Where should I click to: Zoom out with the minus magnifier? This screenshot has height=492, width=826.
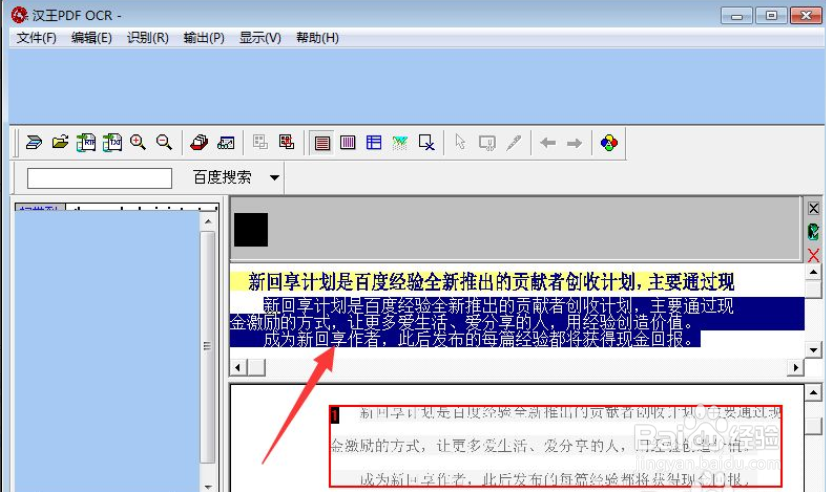164,142
